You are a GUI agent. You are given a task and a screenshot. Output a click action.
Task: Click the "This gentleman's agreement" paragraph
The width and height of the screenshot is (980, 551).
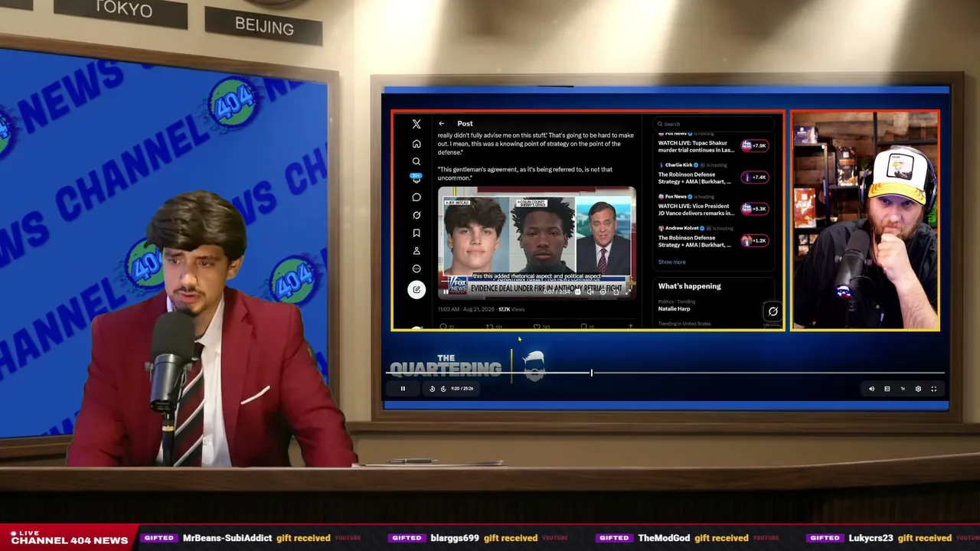(525, 174)
